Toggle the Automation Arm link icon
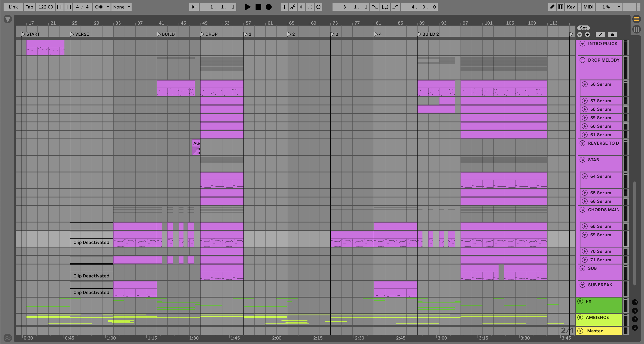This screenshot has height=344, width=644. click(x=293, y=7)
